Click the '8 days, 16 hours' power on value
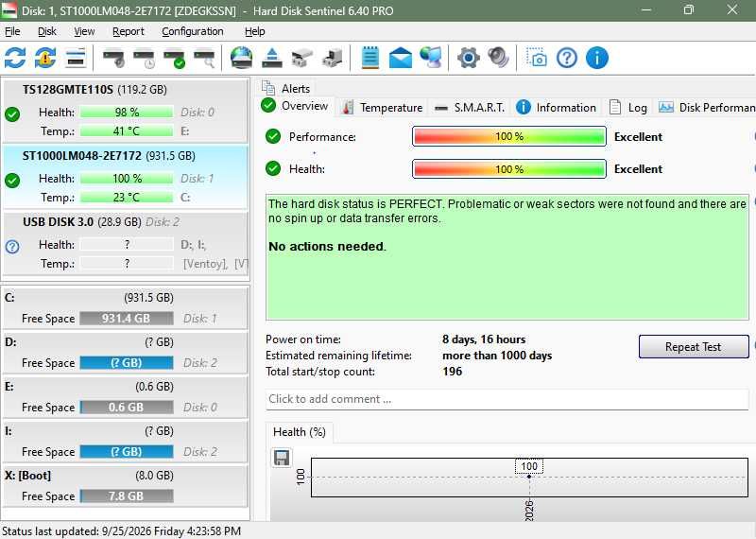This screenshot has height=539, width=756. coord(484,339)
